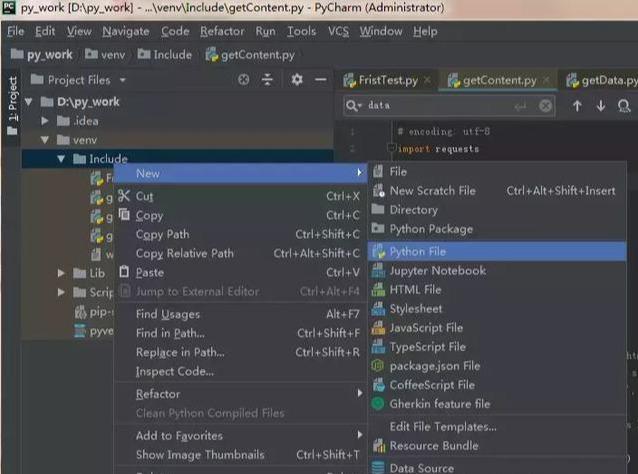Click the find-all magnifier icon right of arrows
This screenshot has height=474, width=638.
(623, 106)
